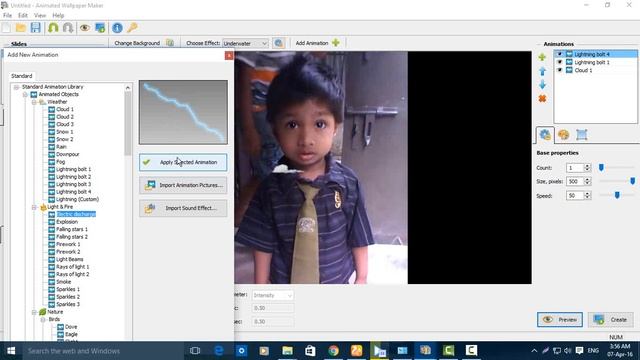Collapse the Birds subfolder expander
The image size is (640, 360).
43,320
